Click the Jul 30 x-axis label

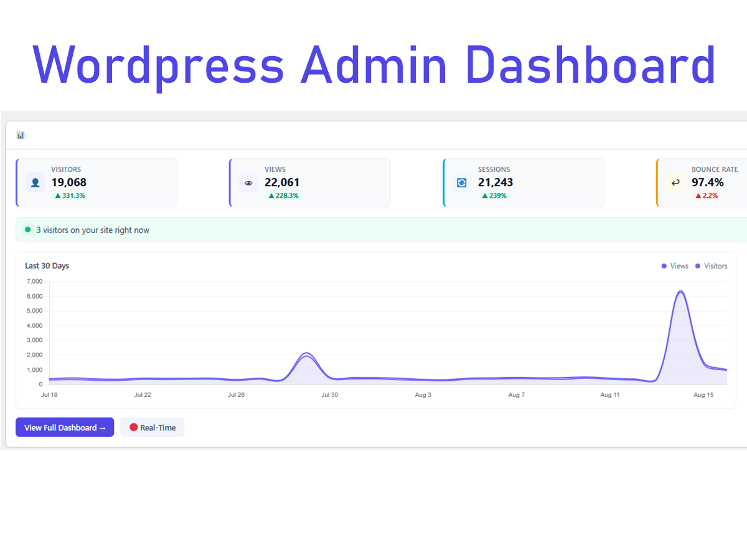pos(329,394)
